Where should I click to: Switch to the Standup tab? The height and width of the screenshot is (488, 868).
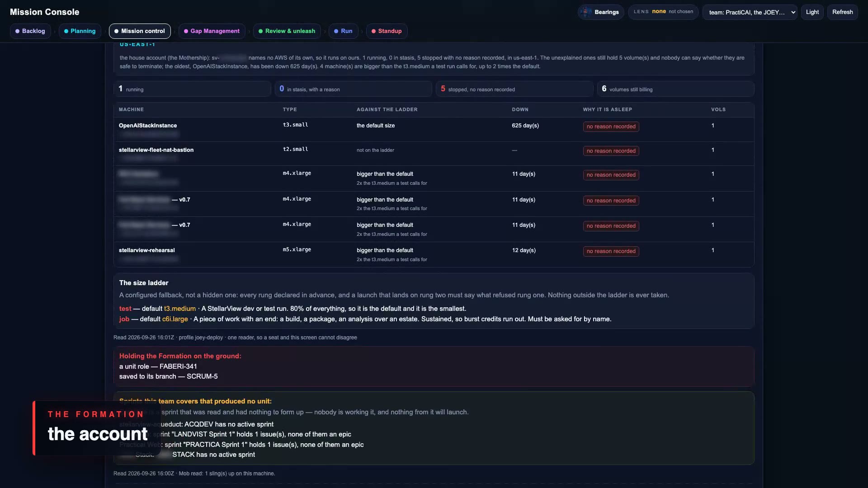(x=387, y=31)
